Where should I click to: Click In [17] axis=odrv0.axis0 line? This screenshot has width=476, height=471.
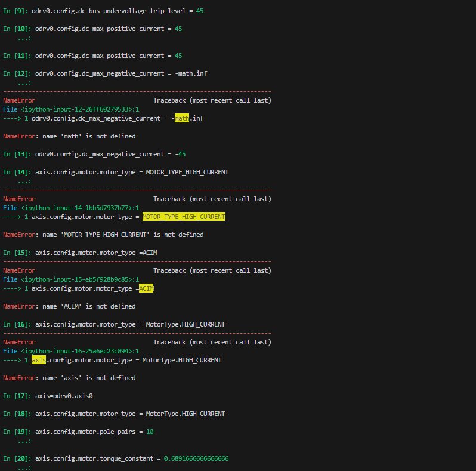point(48,396)
